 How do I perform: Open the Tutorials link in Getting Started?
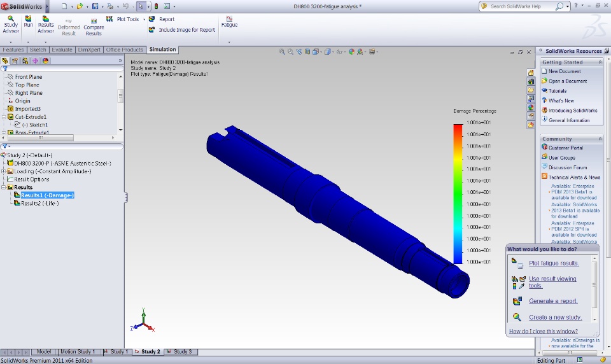tap(558, 91)
